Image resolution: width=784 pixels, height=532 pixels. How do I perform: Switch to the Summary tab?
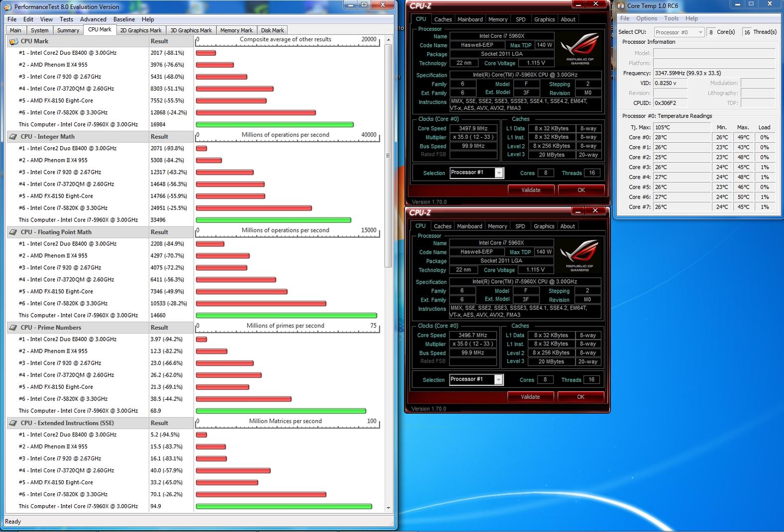click(68, 30)
